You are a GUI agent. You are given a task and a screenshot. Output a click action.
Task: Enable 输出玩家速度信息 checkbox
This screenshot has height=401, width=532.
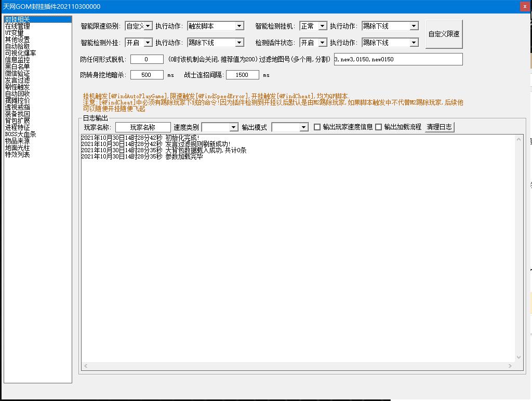click(317, 127)
